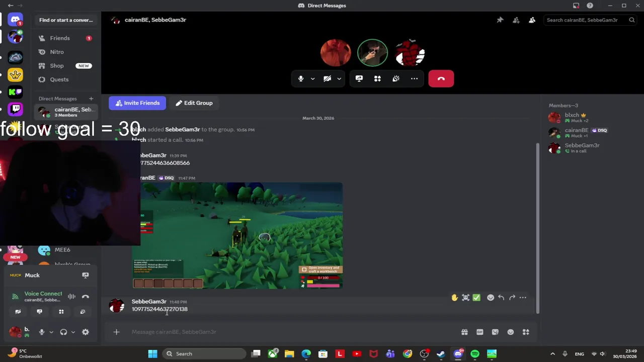
Task: Click Invite Friends button
Action: [137, 103]
